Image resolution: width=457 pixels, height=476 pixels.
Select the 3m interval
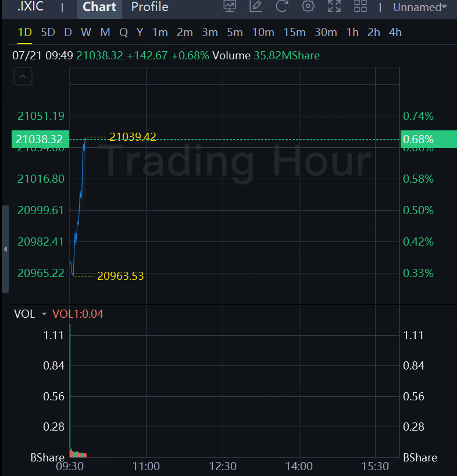[210, 33]
